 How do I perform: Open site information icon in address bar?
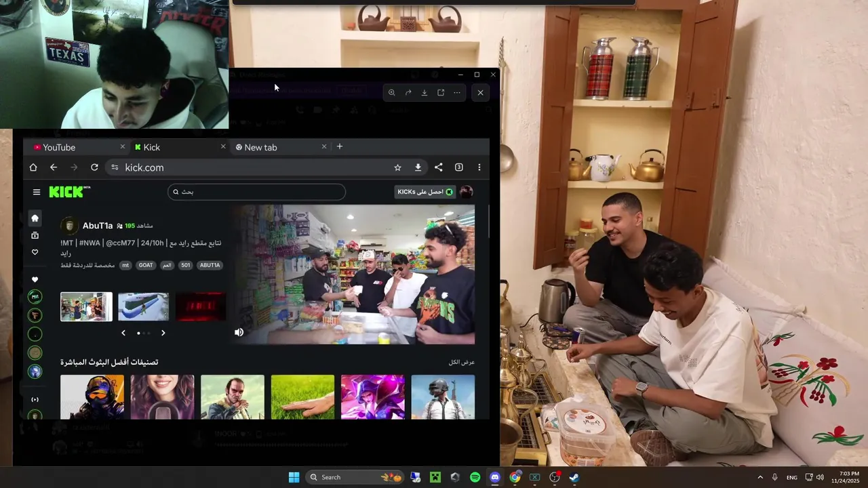[115, 167]
